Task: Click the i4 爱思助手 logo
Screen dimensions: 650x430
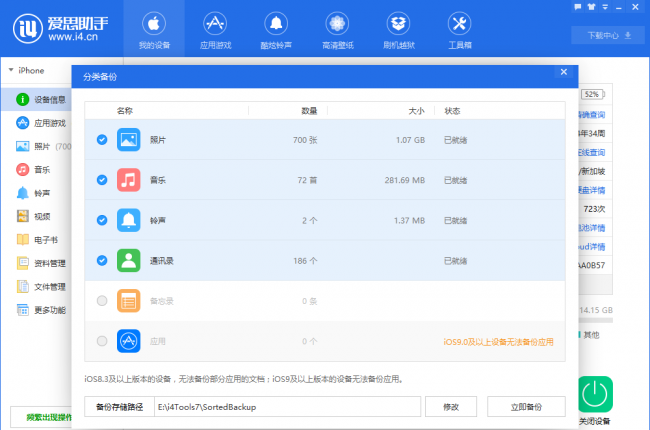Action: 61,28
